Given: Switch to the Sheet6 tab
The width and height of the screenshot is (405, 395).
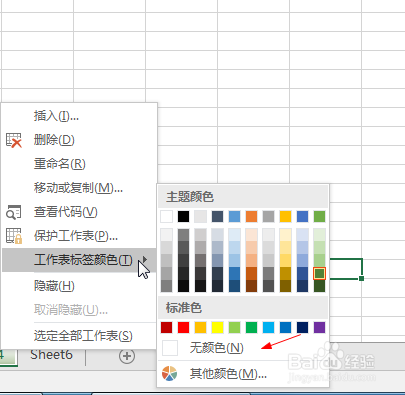Looking at the screenshot, I should tap(51, 355).
